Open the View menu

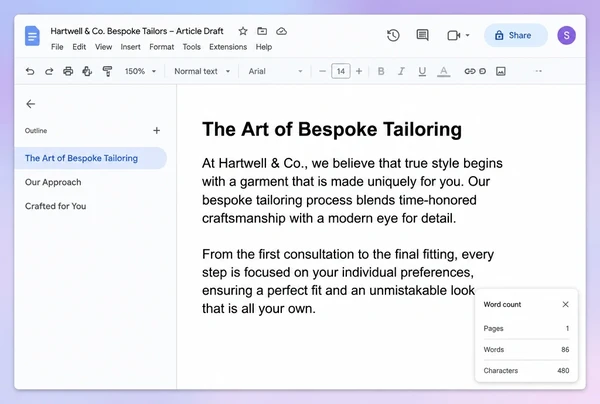(x=103, y=47)
